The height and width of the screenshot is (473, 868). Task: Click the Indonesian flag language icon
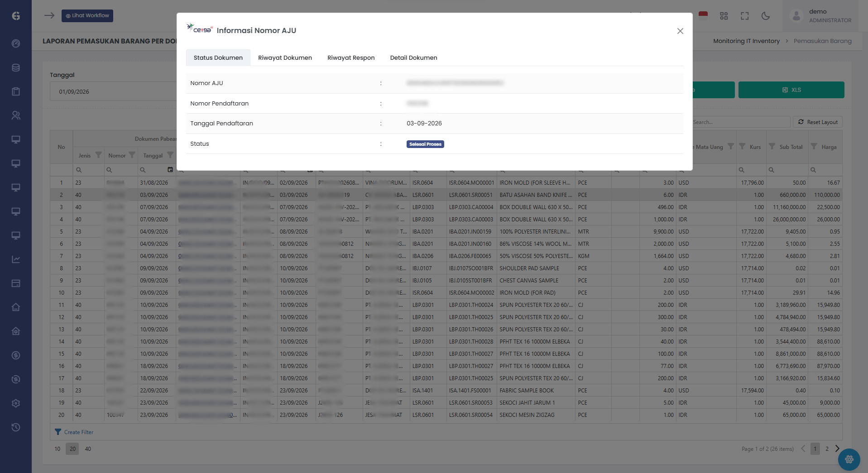703,16
